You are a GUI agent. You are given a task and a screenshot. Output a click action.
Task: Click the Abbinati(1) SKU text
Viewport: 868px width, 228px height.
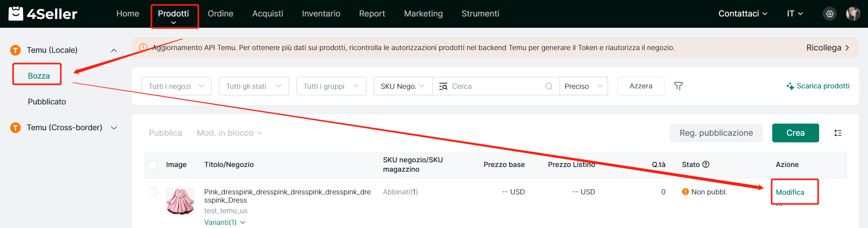click(400, 192)
